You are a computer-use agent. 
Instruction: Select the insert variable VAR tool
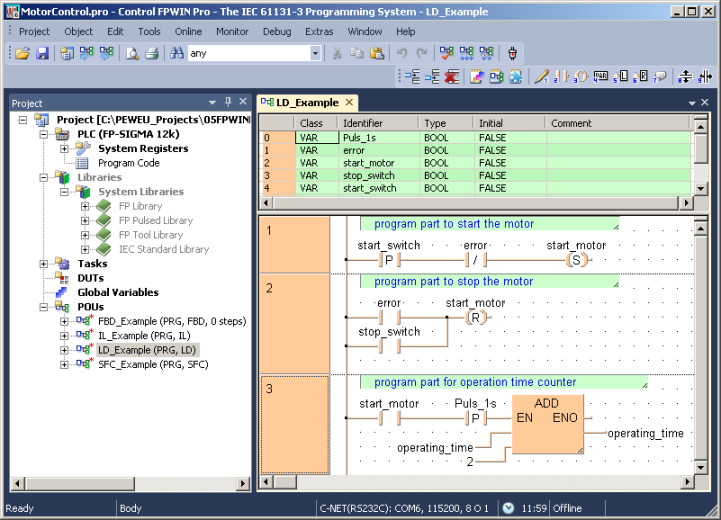pos(601,76)
